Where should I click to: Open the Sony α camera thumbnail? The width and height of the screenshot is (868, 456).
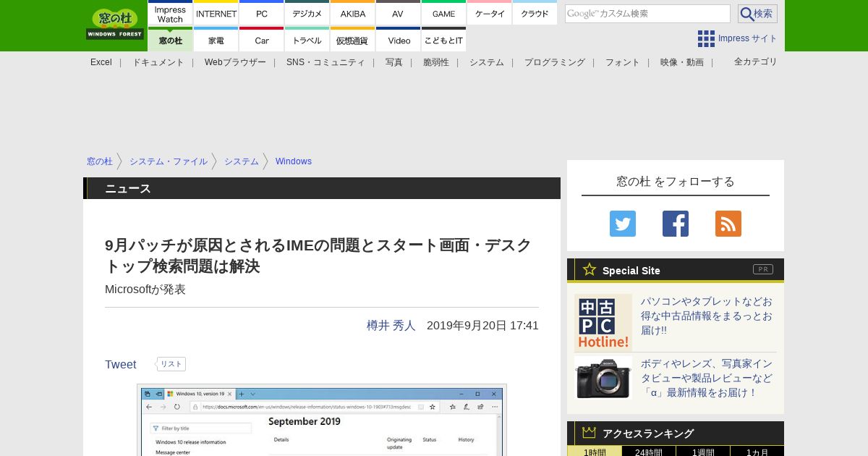point(603,378)
